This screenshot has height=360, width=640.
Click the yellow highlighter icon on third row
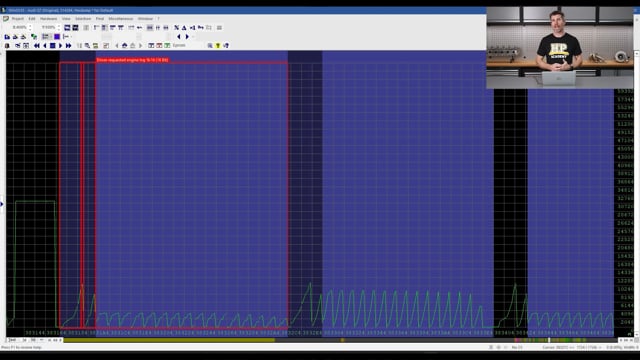coord(218,46)
